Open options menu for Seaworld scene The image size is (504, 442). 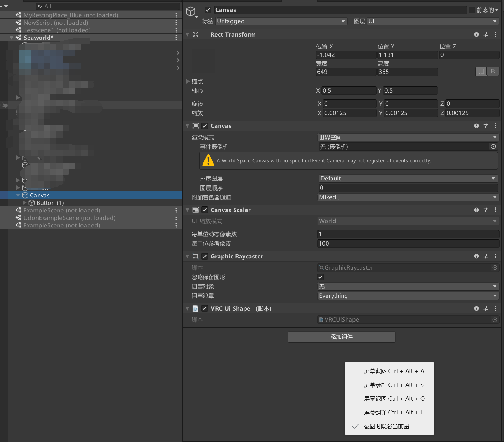click(176, 38)
